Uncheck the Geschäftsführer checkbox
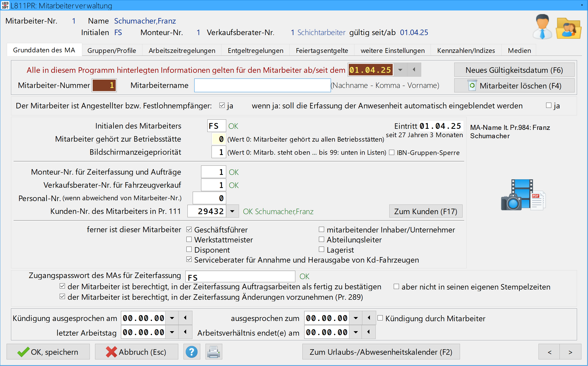 (189, 230)
